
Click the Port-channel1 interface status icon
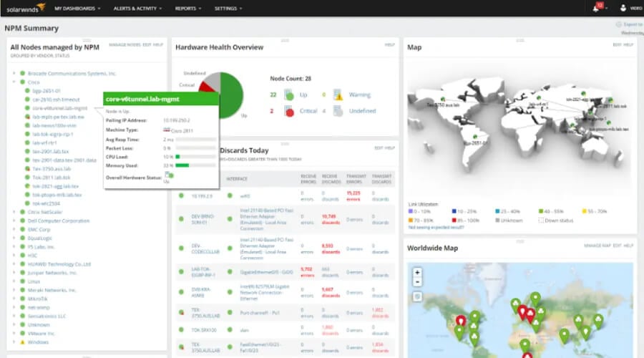230,312
